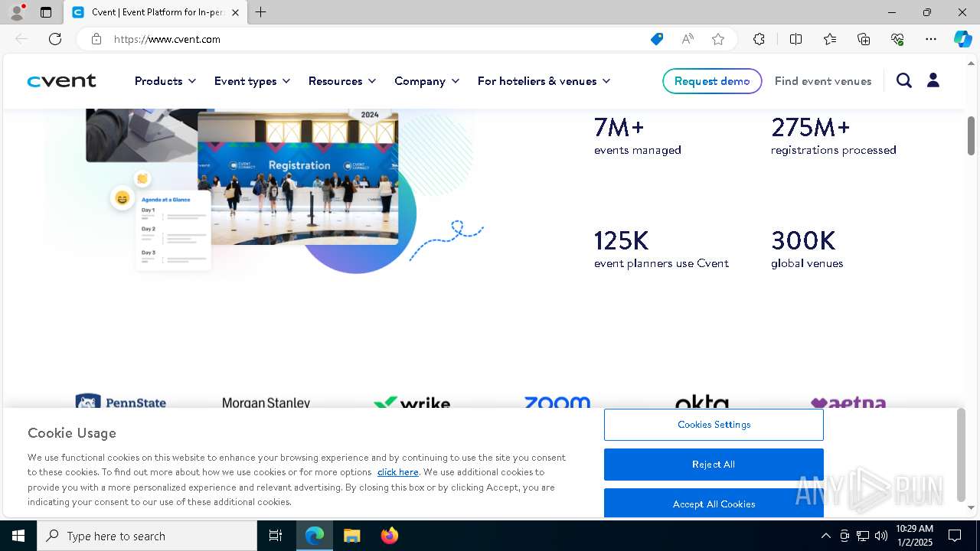This screenshot has width=980, height=551.
Task: Click the Morgan Stanley logo
Action: tap(266, 403)
